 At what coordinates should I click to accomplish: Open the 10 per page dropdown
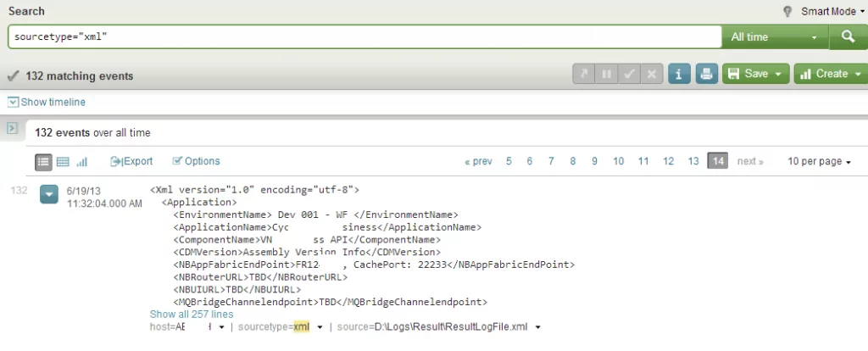tap(819, 161)
